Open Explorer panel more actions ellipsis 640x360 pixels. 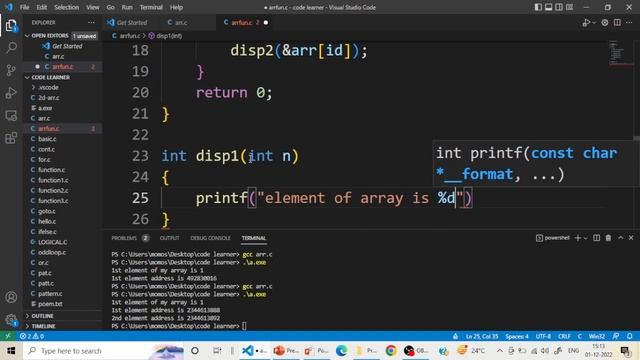point(91,22)
